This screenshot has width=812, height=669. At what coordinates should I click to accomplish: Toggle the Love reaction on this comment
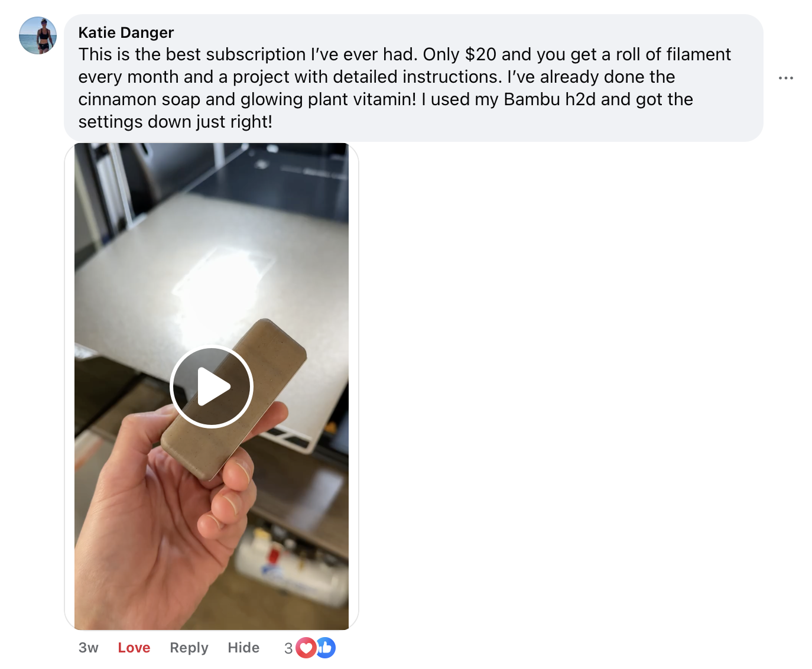pyautogui.click(x=134, y=648)
